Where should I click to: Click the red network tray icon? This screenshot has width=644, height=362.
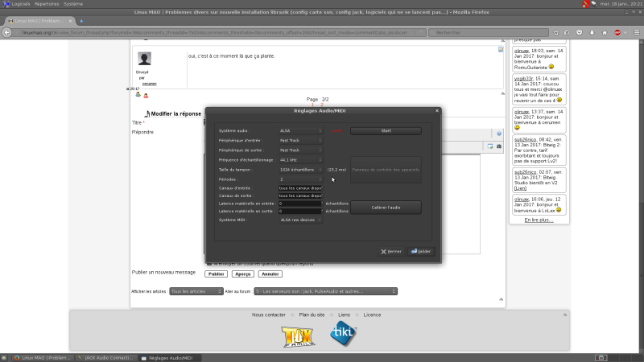tap(586, 4)
